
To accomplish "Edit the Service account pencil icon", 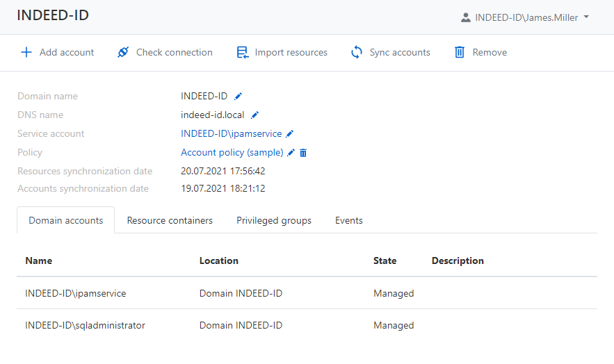I will click(x=290, y=133).
